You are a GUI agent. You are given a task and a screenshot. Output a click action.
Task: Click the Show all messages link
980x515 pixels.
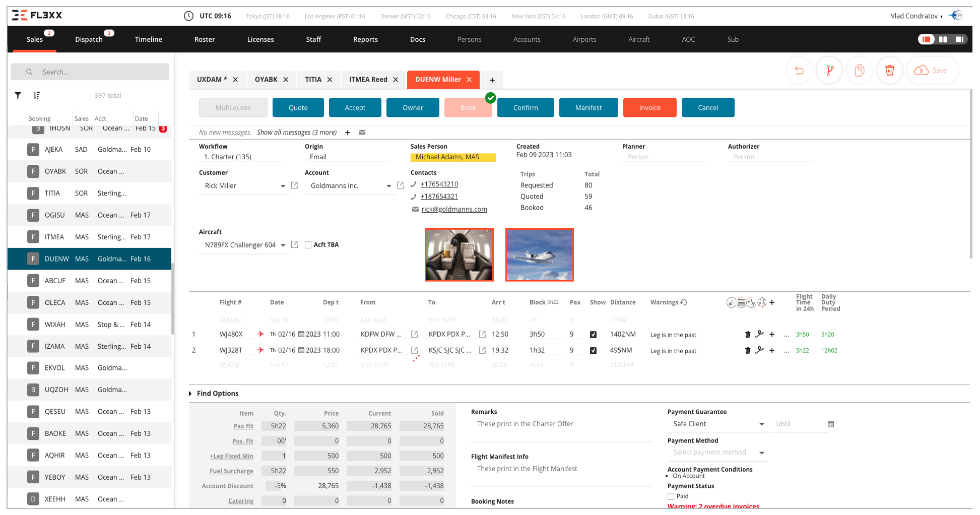pos(297,133)
